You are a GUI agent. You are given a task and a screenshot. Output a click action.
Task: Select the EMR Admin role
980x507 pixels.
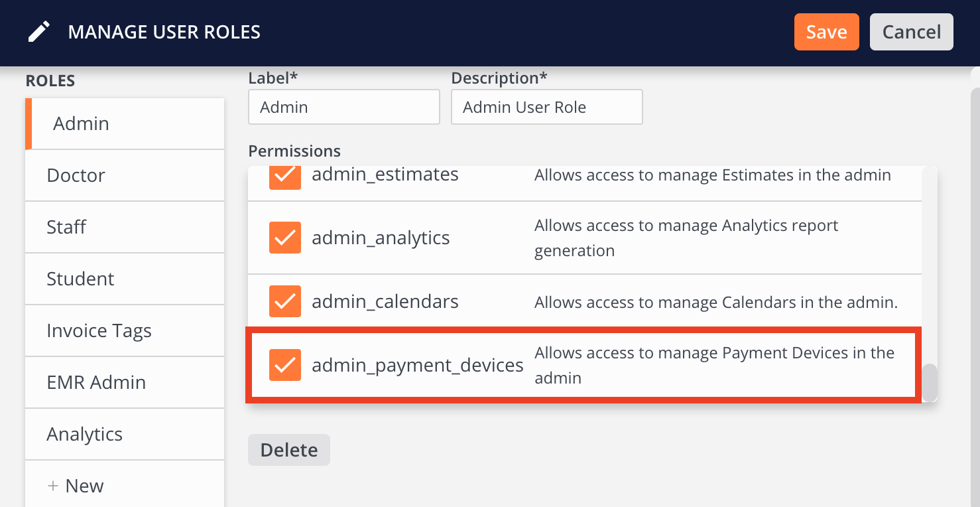point(125,382)
